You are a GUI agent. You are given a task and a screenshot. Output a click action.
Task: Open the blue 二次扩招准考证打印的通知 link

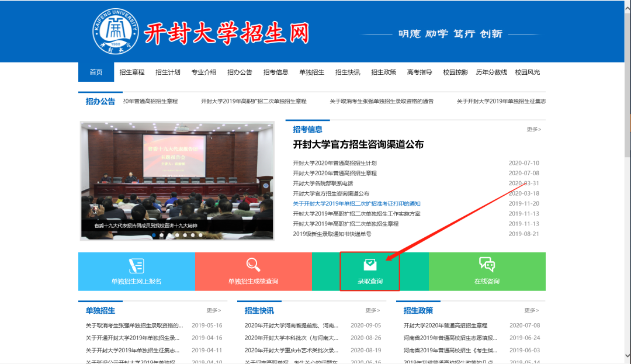pos(356,203)
